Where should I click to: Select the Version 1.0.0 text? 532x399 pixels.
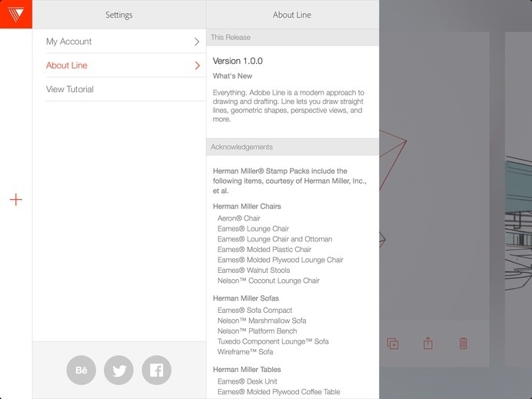pyautogui.click(x=238, y=61)
